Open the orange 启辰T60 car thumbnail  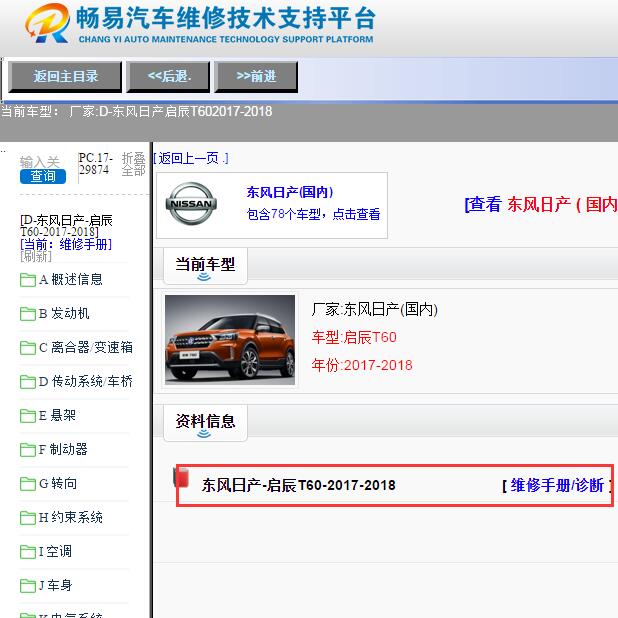[230, 340]
